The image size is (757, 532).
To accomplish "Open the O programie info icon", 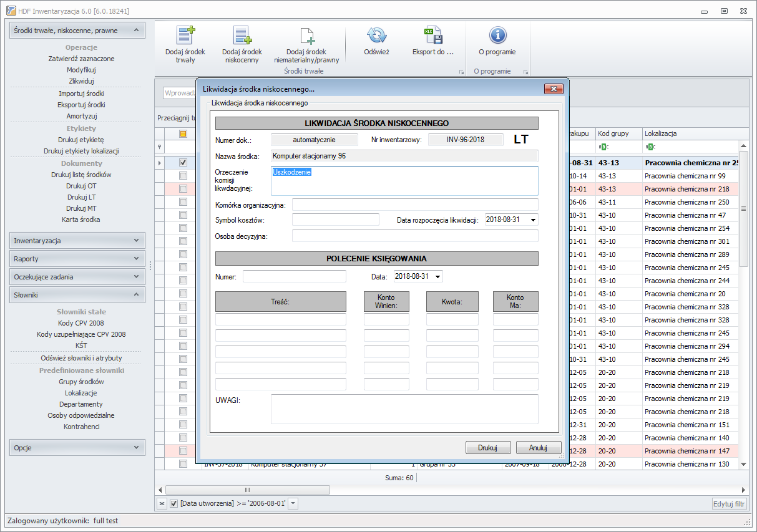I will tap(497, 35).
